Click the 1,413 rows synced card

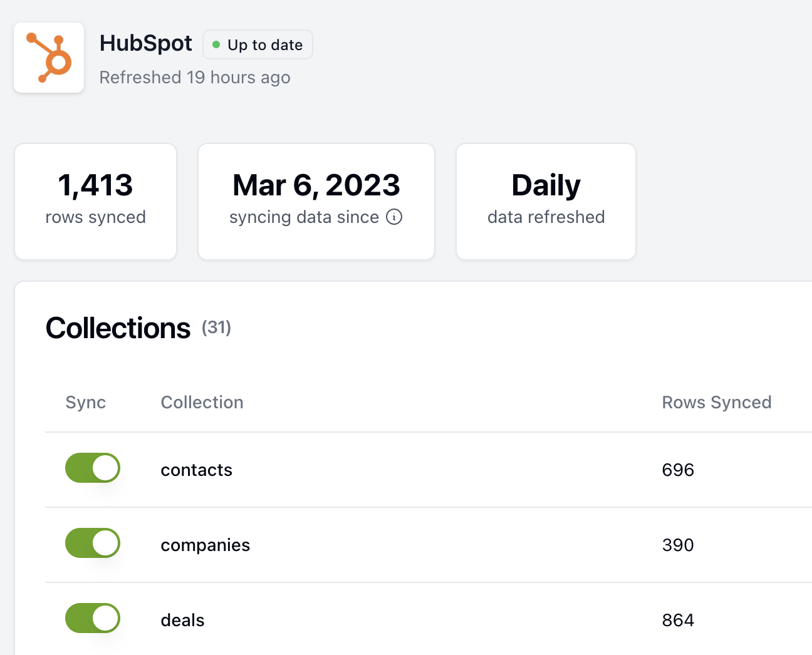pos(95,202)
